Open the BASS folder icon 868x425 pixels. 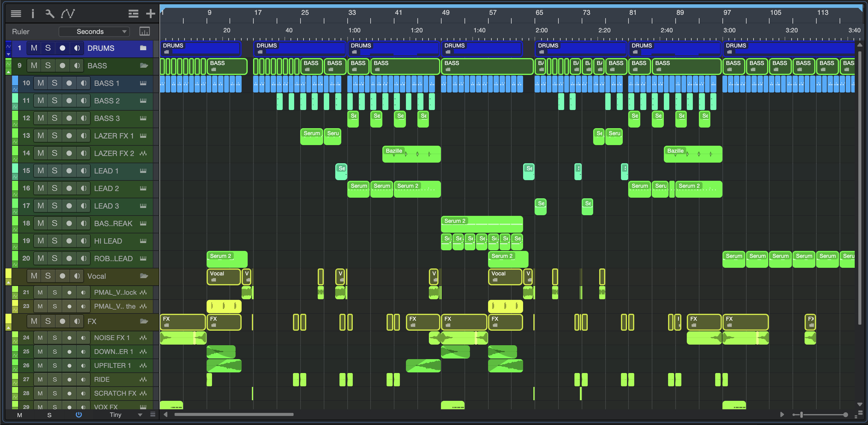(144, 65)
